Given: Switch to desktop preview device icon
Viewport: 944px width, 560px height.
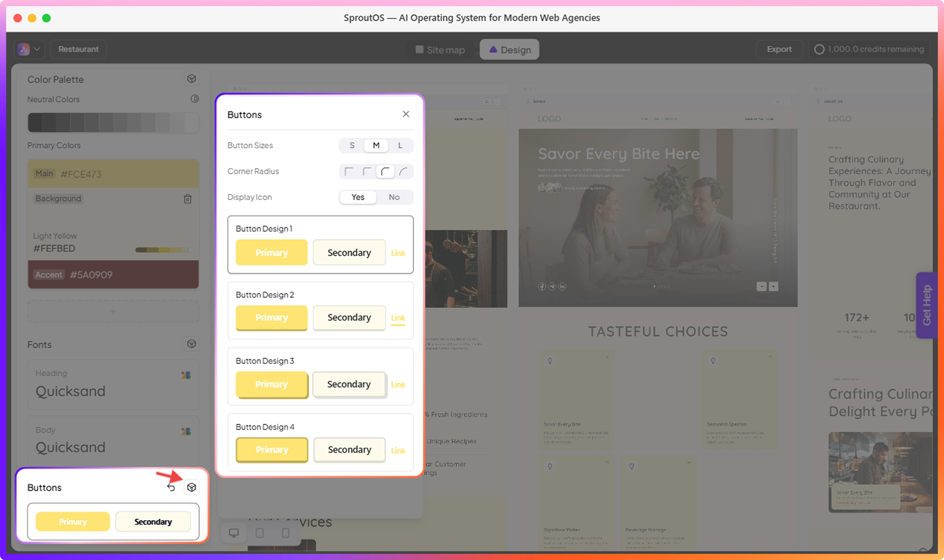Looking at the screenshot, I should coord(234,533).
